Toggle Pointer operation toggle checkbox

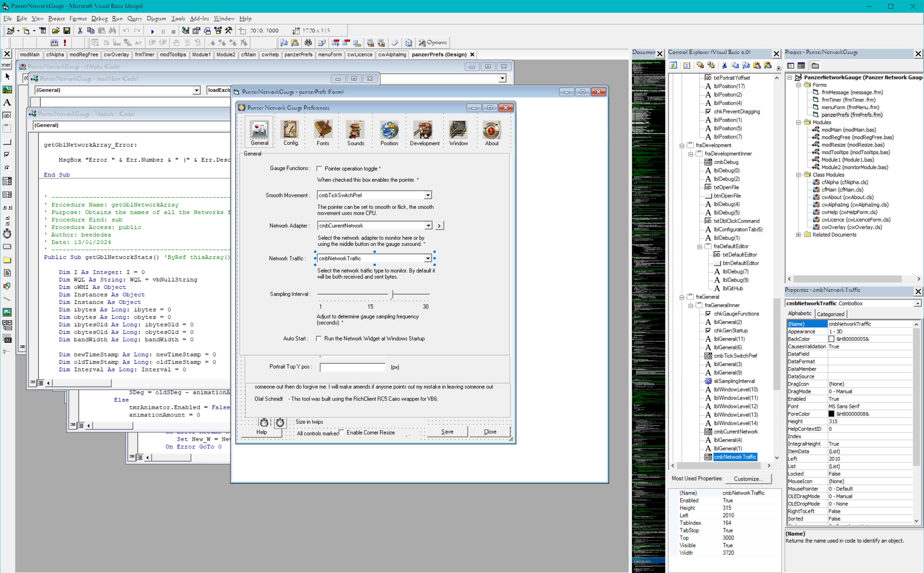click(319, 169)
